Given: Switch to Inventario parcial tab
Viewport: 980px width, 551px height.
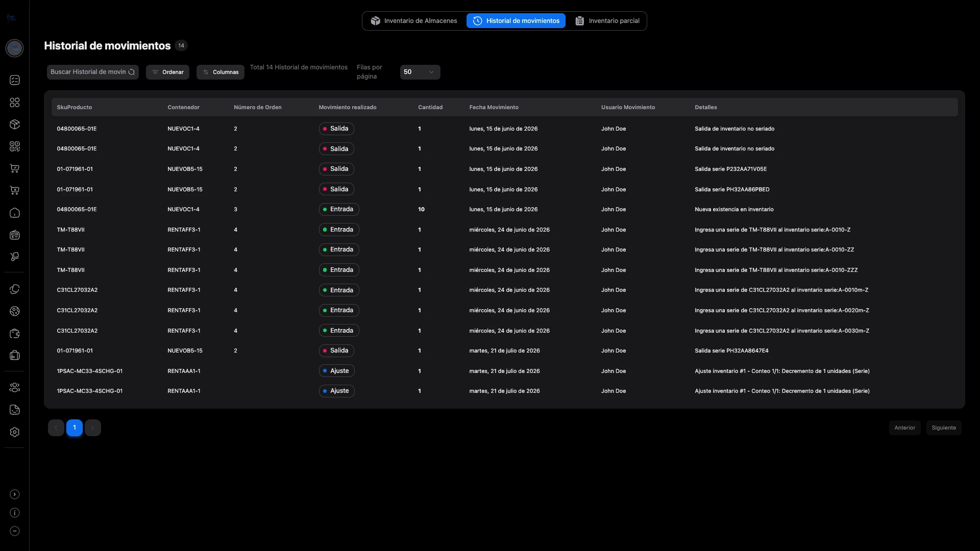Looking at the screenshot, I should coord(607,21).
